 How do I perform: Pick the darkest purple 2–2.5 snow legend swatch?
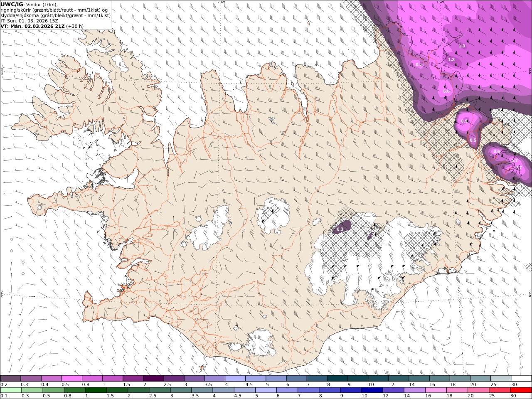point(153,378)
